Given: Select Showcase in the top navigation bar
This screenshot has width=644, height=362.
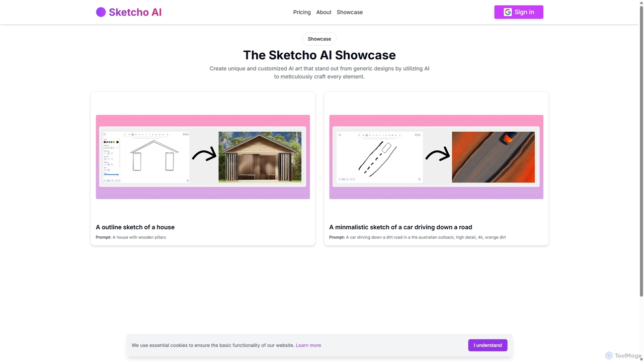Looking at the screenshot, I should [350, 12].
